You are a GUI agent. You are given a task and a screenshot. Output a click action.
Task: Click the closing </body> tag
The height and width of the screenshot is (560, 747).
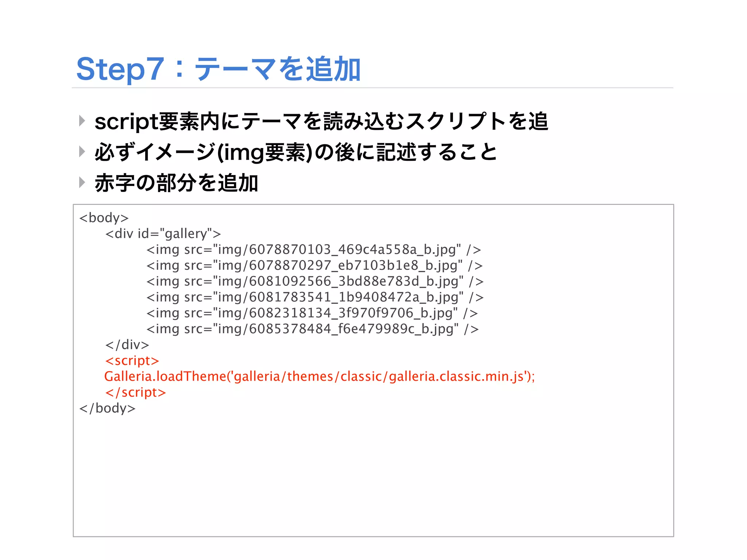(107, 408)
